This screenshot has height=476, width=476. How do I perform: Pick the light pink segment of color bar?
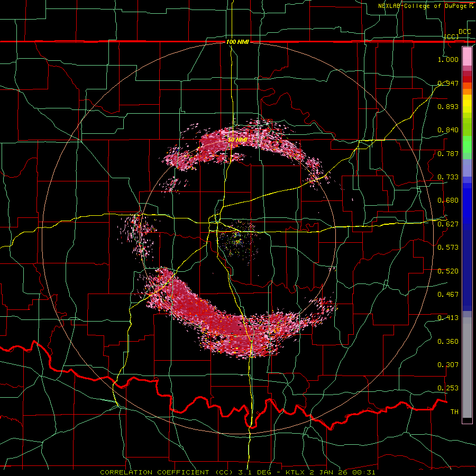click(467, 56)
